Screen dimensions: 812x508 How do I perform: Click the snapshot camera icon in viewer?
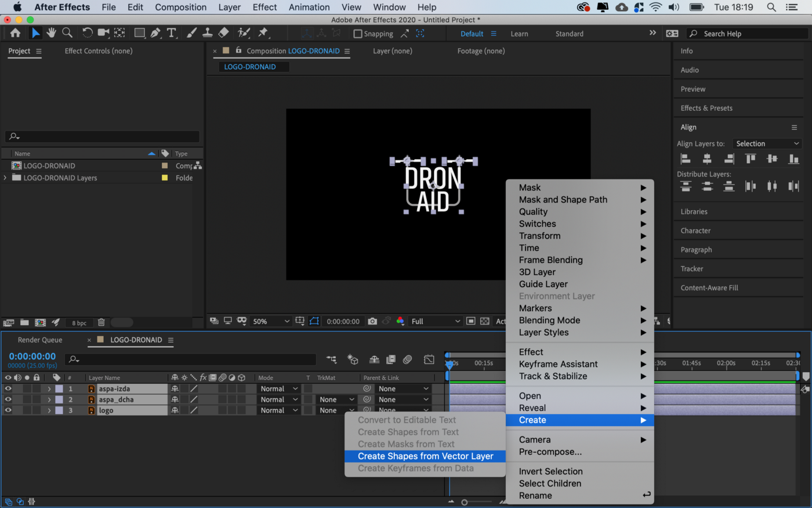[372, 321]
